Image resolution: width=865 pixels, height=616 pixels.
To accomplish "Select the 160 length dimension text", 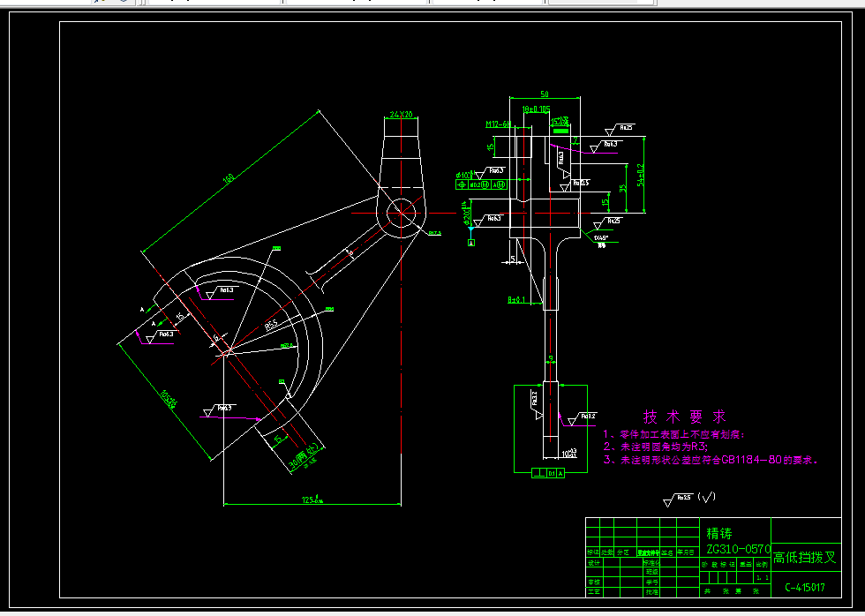I will coord(229,178).
